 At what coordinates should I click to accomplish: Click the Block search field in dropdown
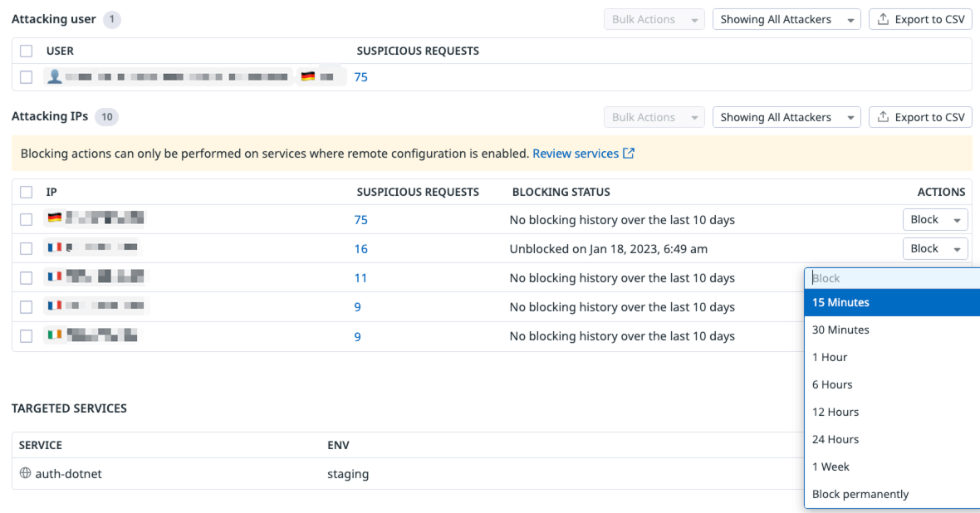tap(889, 278)
